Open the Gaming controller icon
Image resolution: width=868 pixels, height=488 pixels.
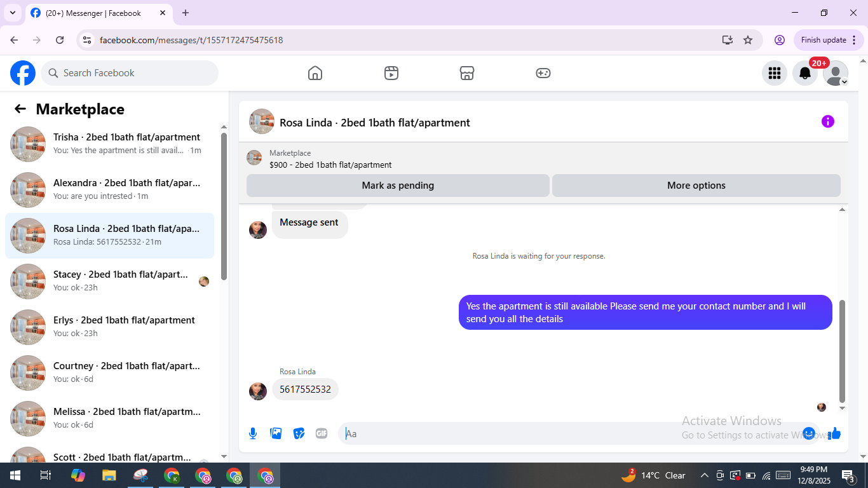[543, 73]
